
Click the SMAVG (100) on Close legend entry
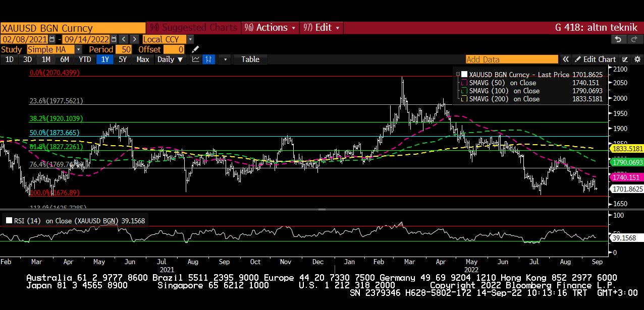pyautogui.click(x=504, y=91)
